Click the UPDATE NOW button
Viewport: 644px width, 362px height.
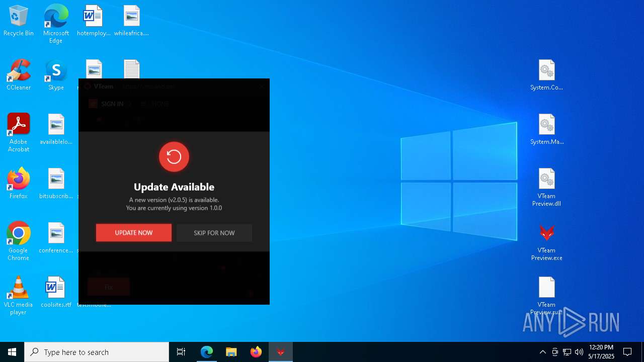point(134,233)
